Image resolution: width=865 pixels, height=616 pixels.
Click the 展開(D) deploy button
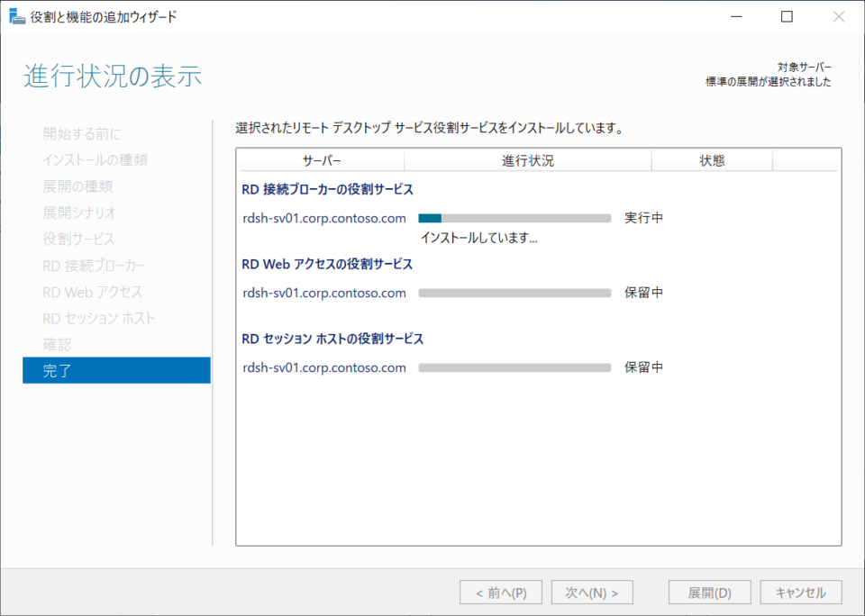pyautogui.click(x=709, y=593)
